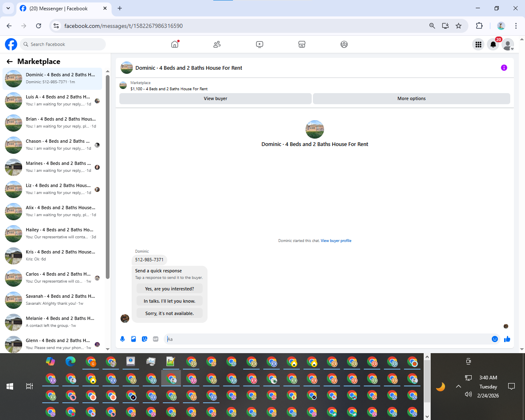525x420 pixels.
Task: Open the View buyer profile link
Action: (336, 241)
